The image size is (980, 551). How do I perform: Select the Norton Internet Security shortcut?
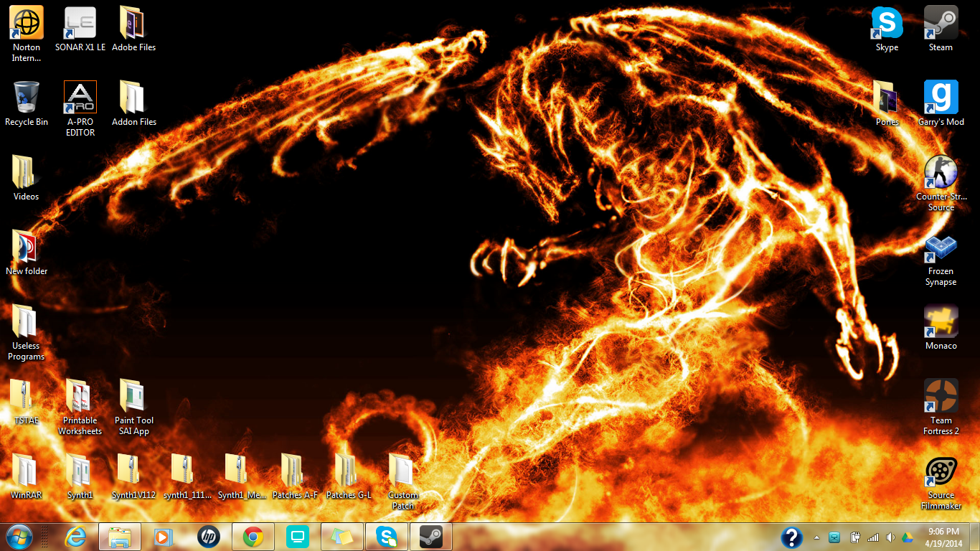(27, 24)
